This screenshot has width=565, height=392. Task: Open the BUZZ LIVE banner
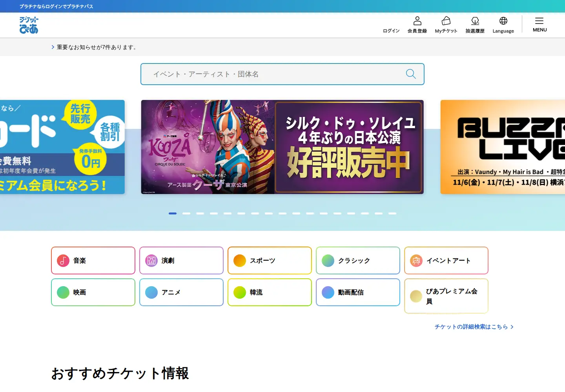coord(503,147)
